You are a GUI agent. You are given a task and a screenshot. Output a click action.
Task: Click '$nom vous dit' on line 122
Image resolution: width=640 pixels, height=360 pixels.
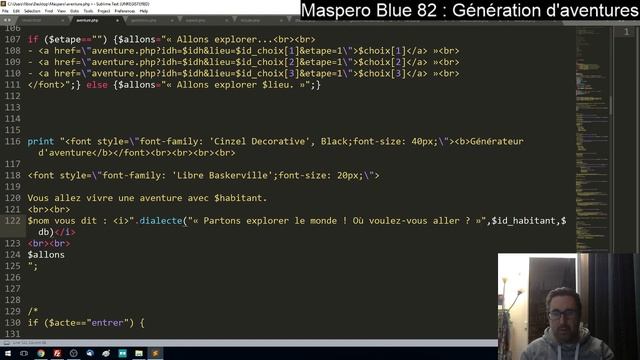pos(62,221)
